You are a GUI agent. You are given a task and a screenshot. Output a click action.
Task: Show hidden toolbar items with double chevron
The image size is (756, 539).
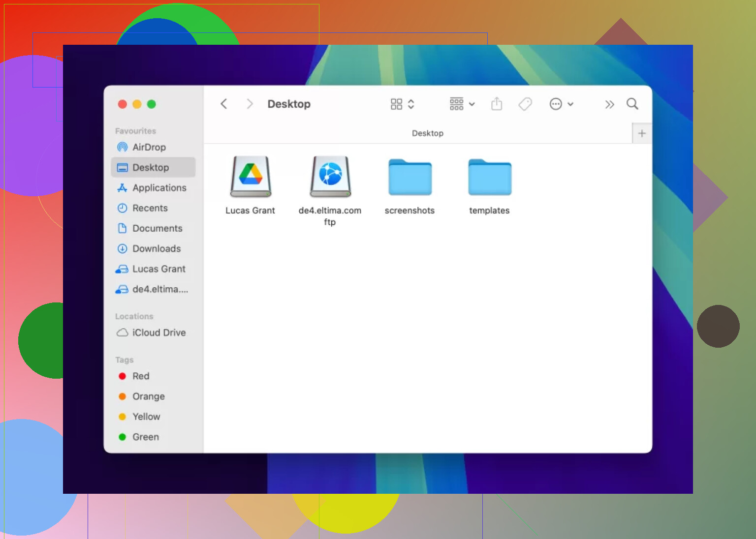609,104
